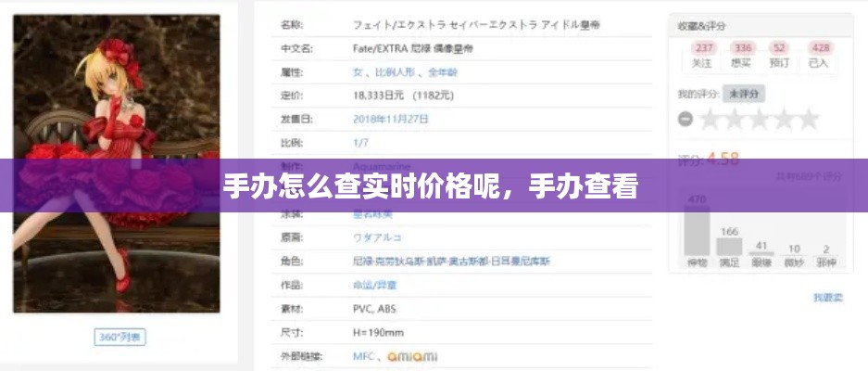Select the 已入 owned tab (428)
Image resolution: width=868 pixels, height=371 pixels.
(818, 56)
